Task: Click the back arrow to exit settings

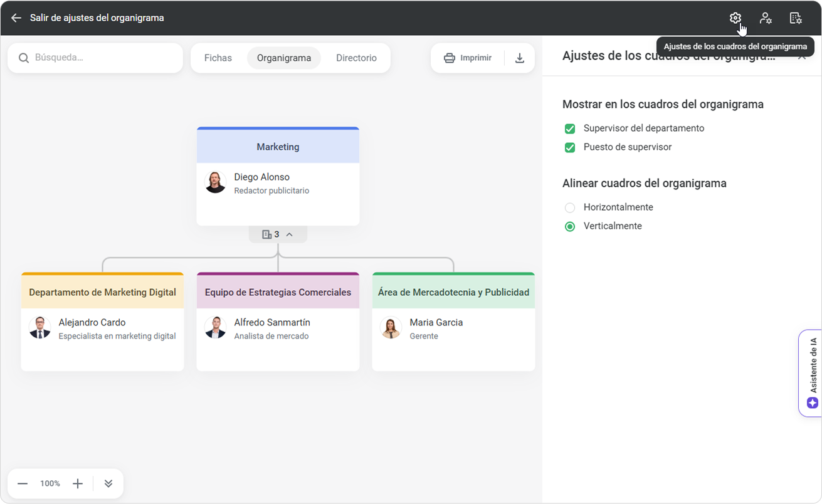Action: point(16,18)
